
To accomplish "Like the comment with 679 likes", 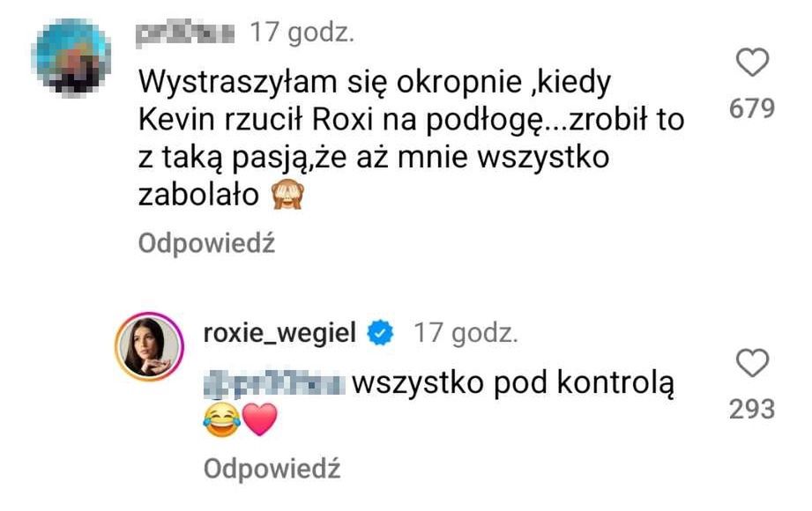I will click(752, 63).
